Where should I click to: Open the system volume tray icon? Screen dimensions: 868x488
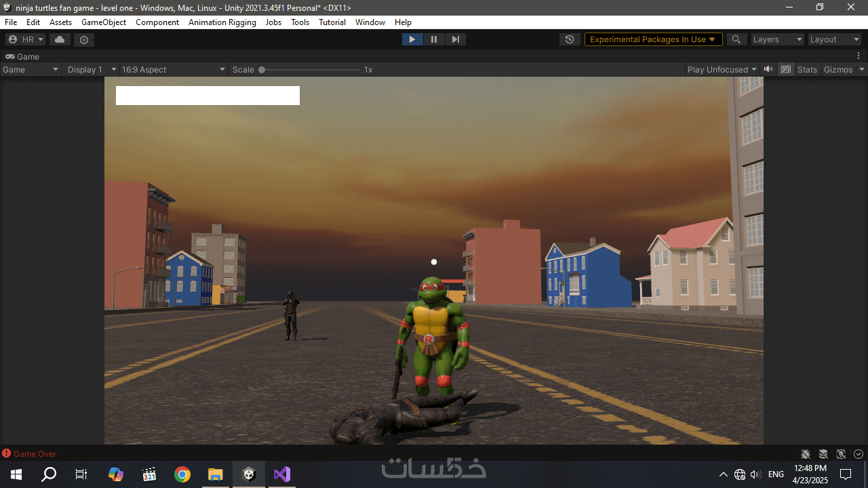(x=755, y=474)
